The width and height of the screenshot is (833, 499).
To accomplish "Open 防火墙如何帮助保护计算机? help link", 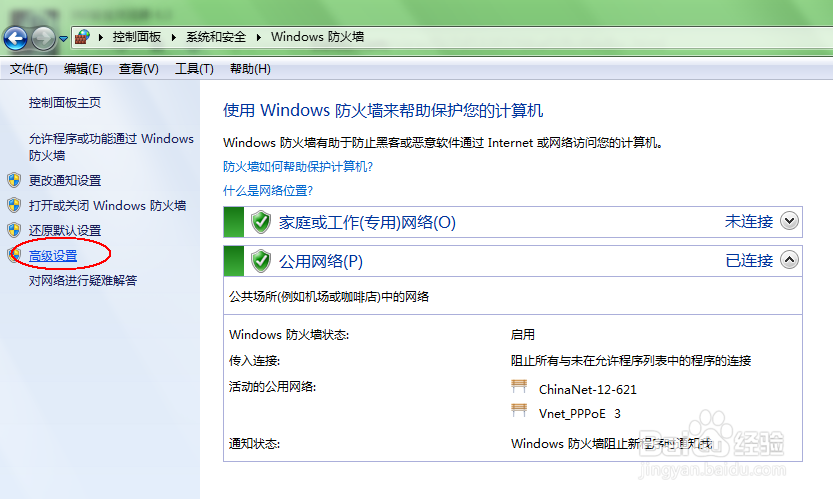I will 298,167.
